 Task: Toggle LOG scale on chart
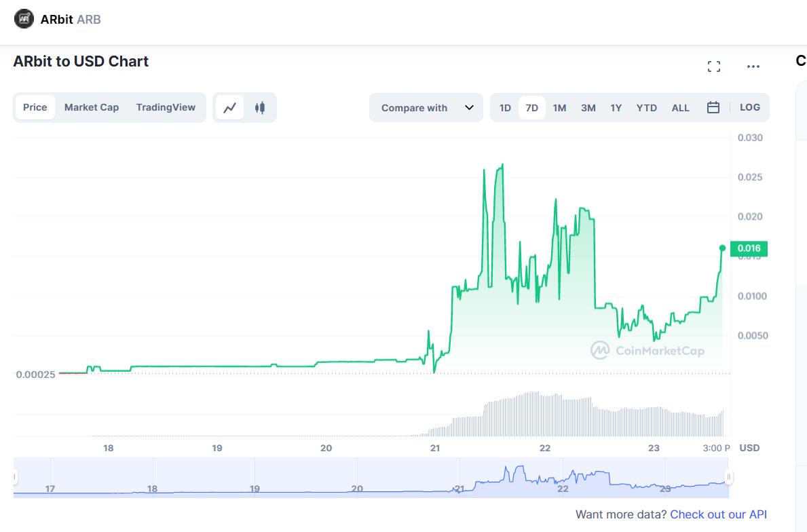tap(750, 107)
